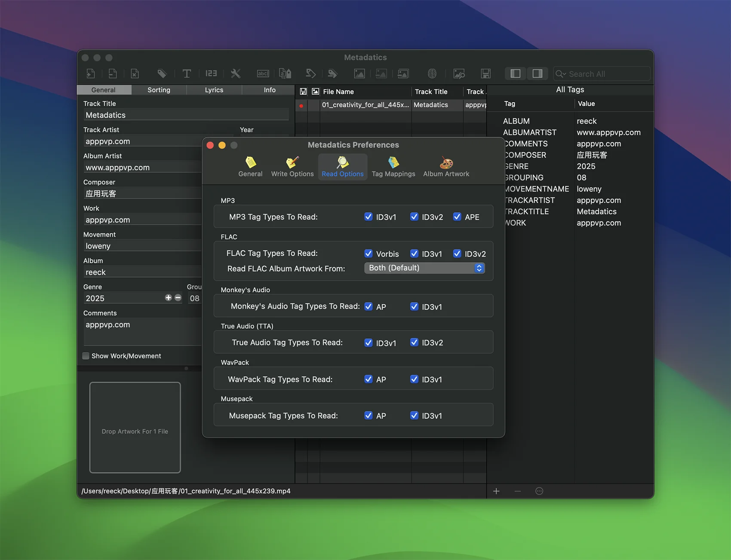This screenshot has height=560, width=731.
Task: Open Tag Mappings preferences tab
Action: click(x=393, y=167)
